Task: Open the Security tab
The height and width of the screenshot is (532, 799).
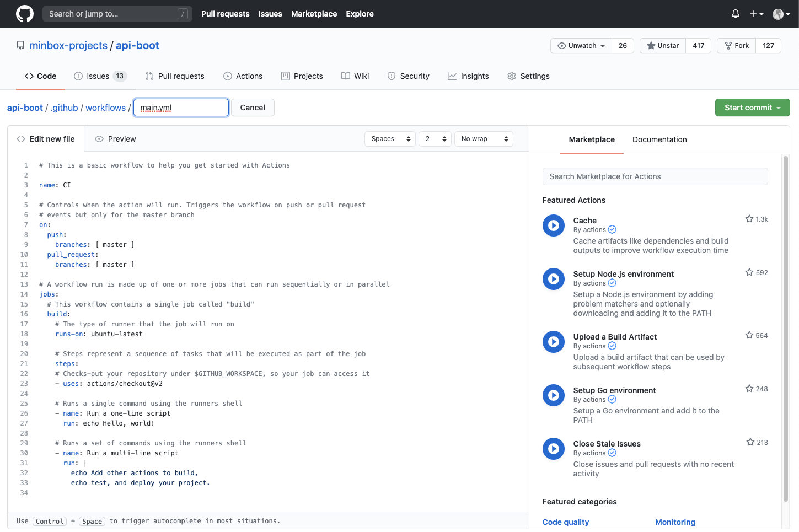Action: click(x=408, y=76)
